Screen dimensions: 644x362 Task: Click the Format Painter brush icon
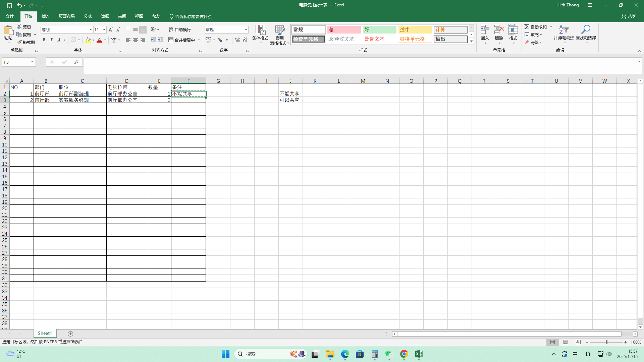point(19,42)
